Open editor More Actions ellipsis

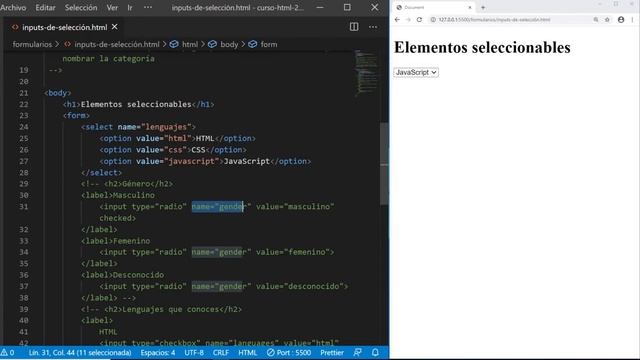(x=373, y=27)
